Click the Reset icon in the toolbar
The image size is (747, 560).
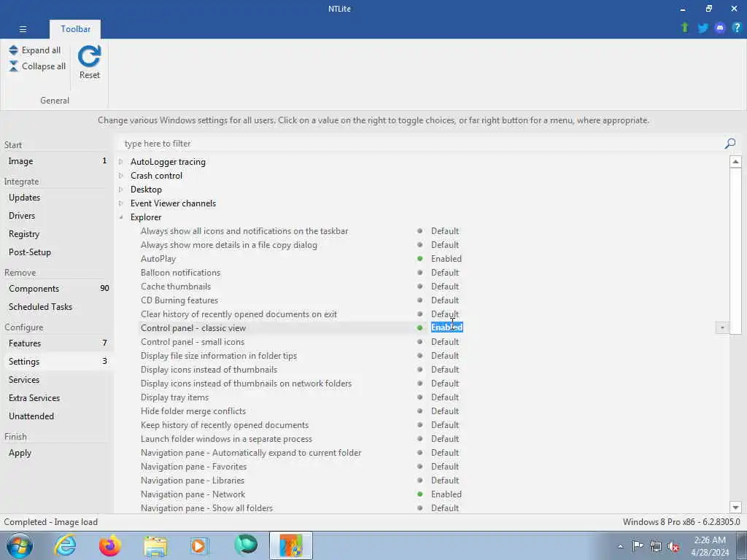[90, 57]
